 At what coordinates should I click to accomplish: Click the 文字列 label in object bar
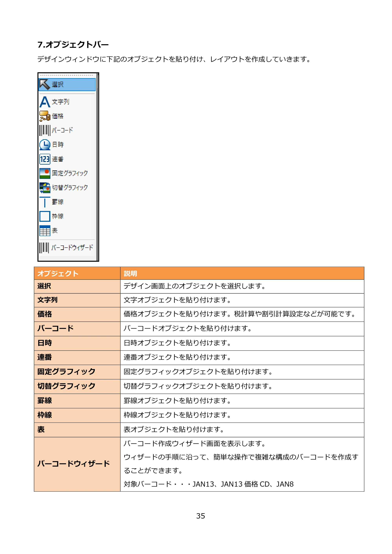[61, 102]
